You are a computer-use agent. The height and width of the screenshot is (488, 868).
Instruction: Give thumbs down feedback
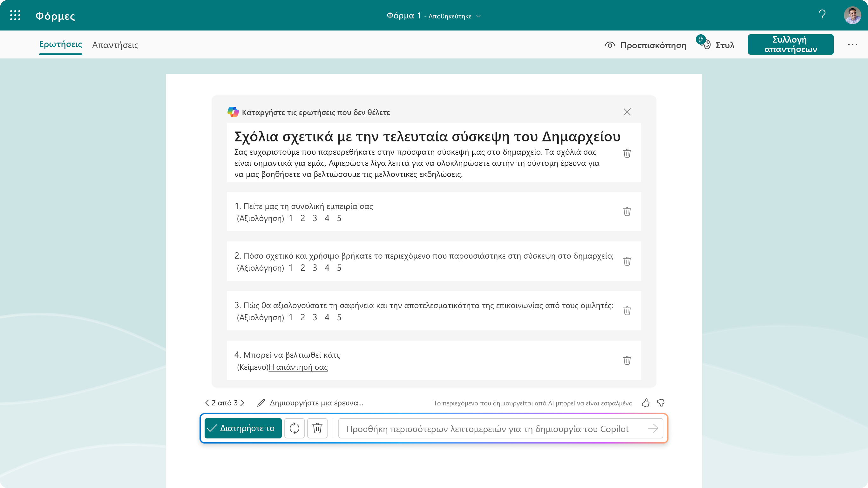tap(661, 403)
